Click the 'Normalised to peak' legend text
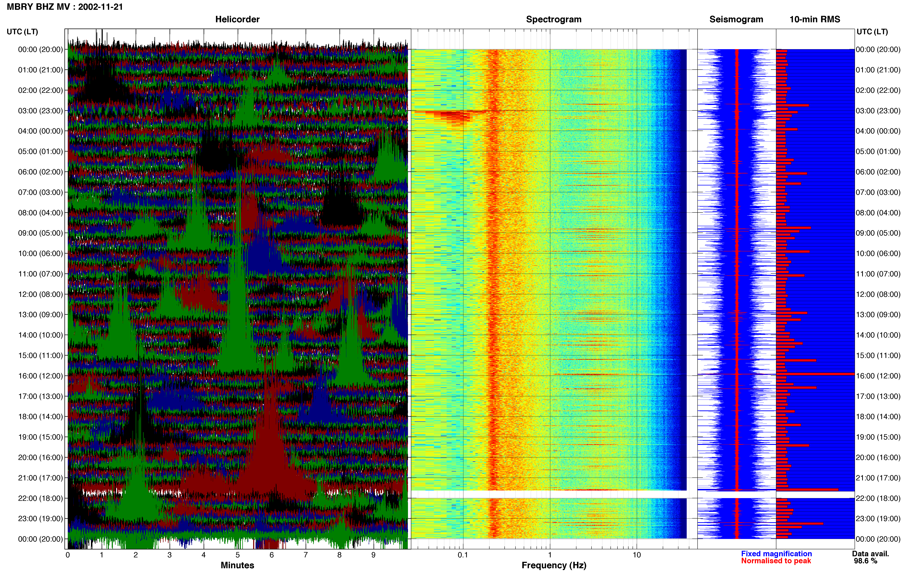This screenshot has width=924, height=578. pos(776,561)
